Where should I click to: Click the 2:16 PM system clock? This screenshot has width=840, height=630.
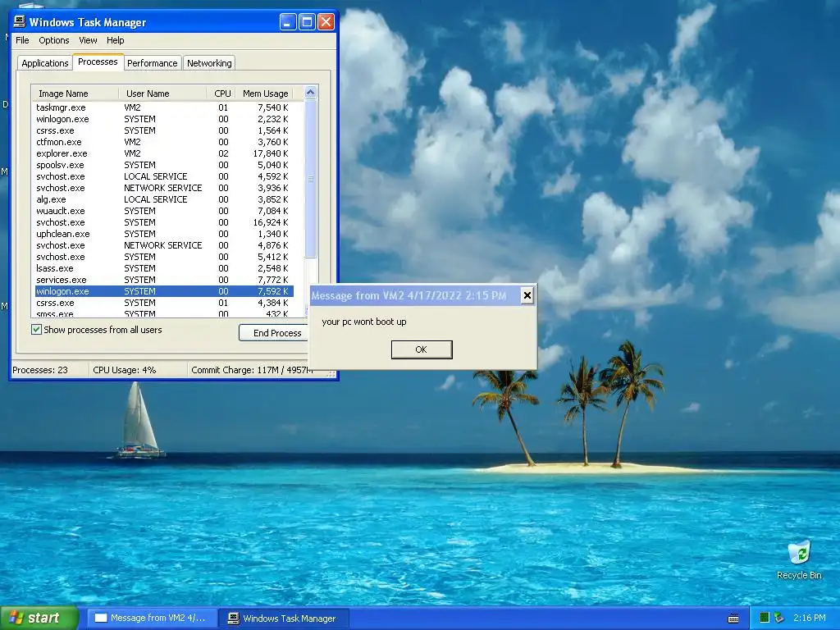[x=810, y=618]
